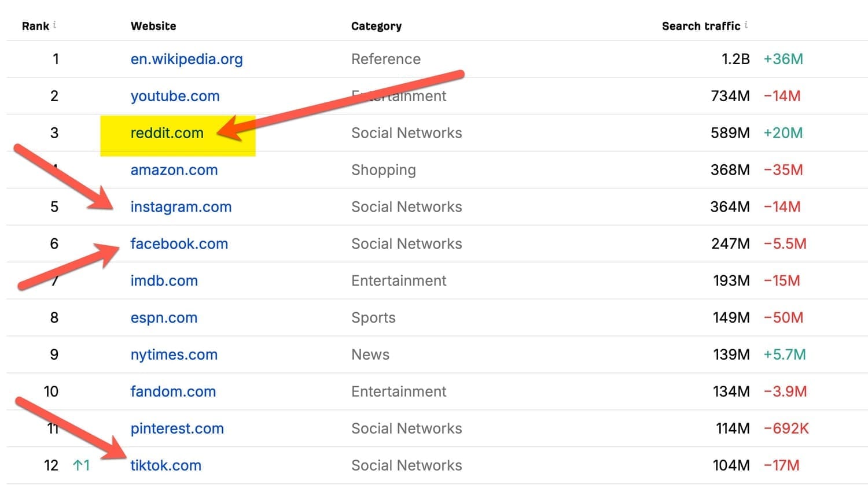Click the +36M traffic change for Wikipedia
The width and height of the screenshot is (868, 488).
(x=783, y=59)
